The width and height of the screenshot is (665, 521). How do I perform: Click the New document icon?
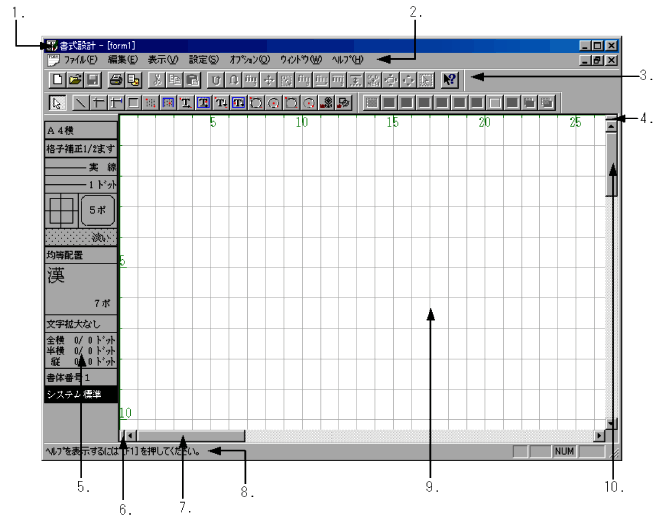(x=56, y=79)
